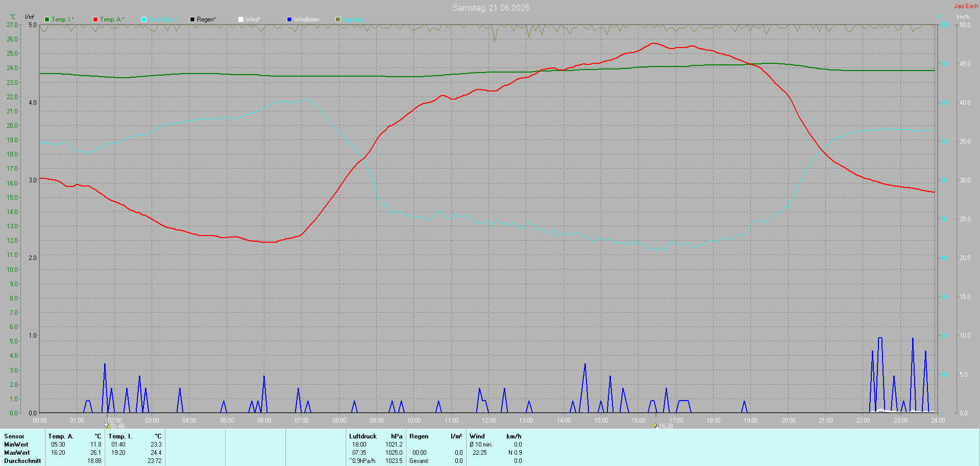Screen dimensions: 980x466
Task: Click the Luftdruck column header
Action: (x=363, y=436)
